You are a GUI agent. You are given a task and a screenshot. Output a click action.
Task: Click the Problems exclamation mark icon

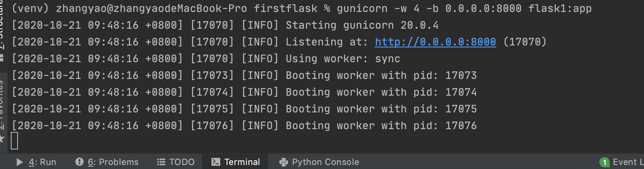click(79, 161)
